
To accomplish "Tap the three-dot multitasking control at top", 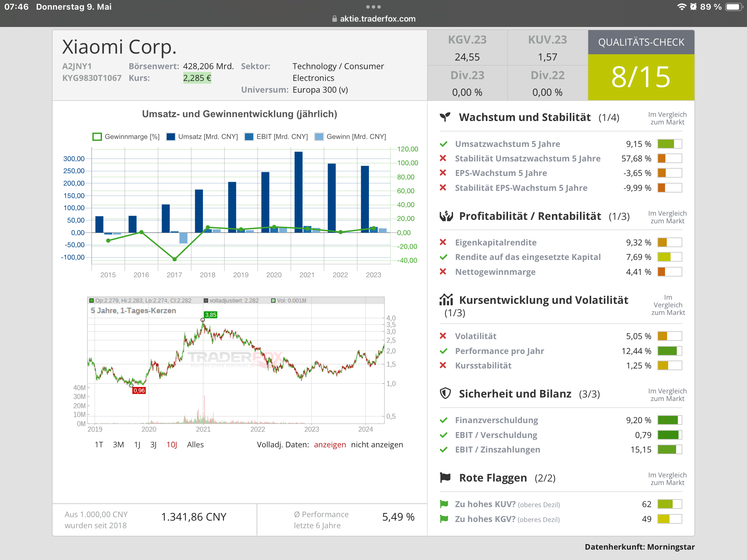I will (373, 7).
